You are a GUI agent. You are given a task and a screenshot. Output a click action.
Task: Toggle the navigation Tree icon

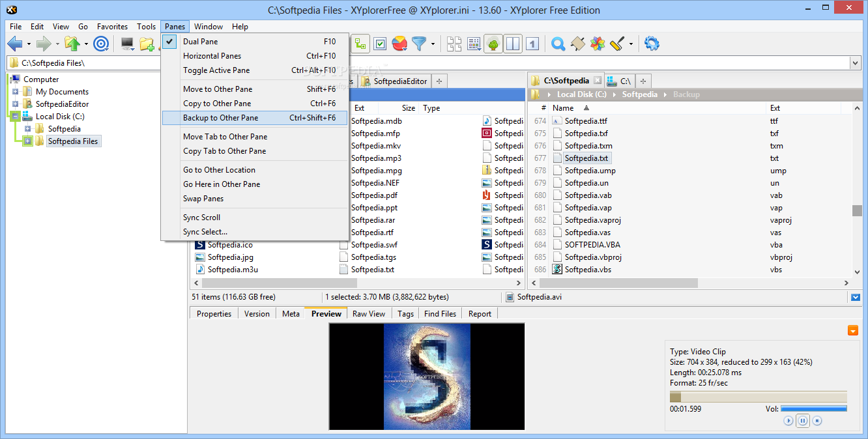pyautogui.click(x=493, y=44)
